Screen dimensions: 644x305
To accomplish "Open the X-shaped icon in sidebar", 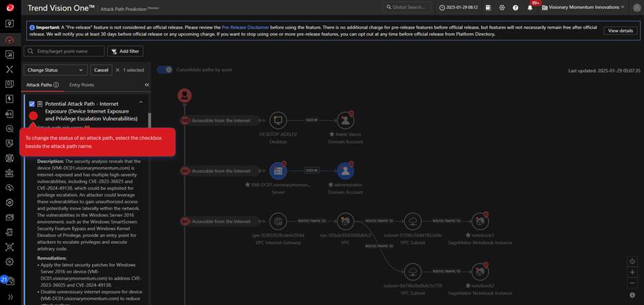I will tap(10, 69).
